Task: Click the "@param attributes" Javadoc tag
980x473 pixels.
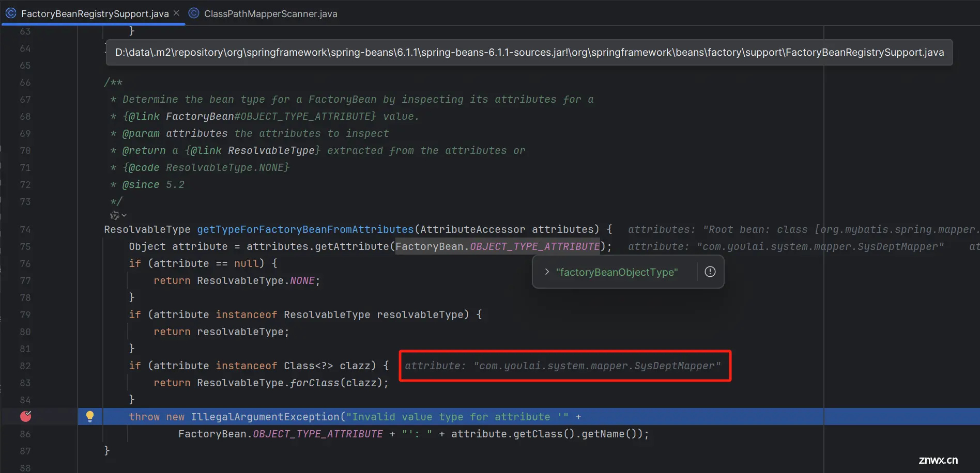Action: point(175,133)
